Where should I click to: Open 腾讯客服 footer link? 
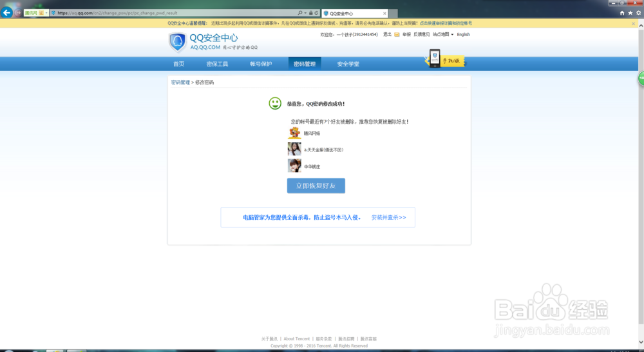368,339
